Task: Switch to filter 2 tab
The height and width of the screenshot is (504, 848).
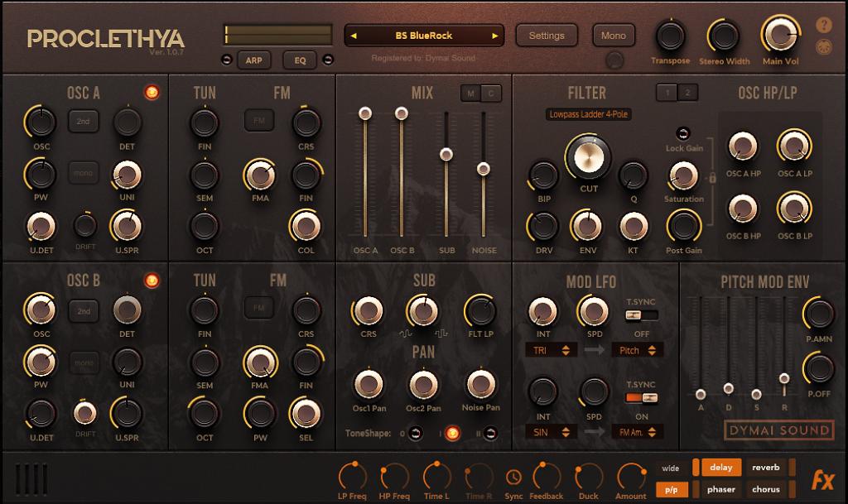Action: [687, 93]
